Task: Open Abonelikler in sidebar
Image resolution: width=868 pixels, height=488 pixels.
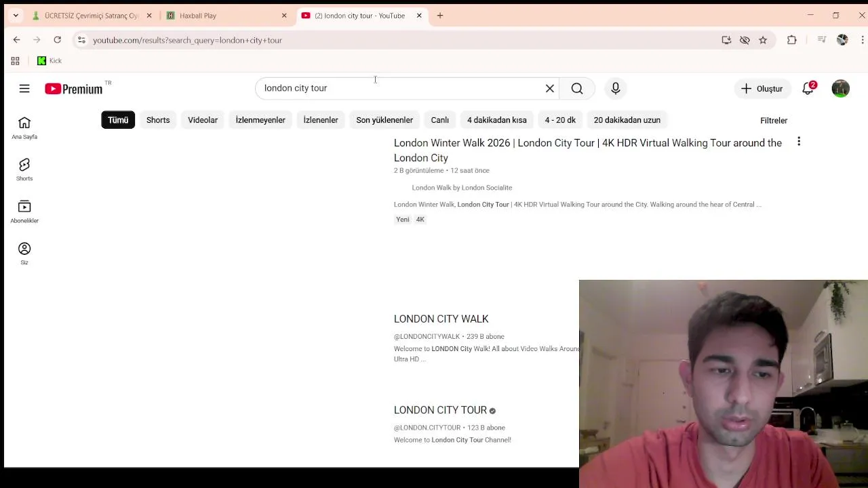Action: (24, 211)
